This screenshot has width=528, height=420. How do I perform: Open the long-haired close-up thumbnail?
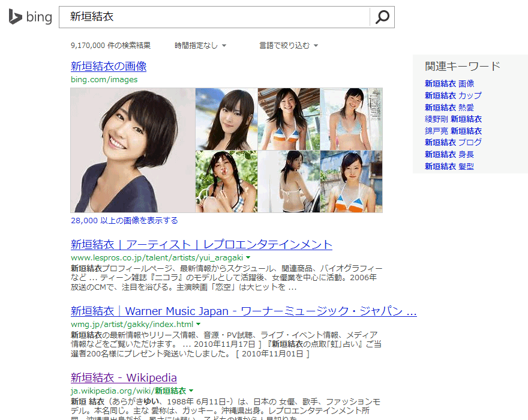[226, 119]
